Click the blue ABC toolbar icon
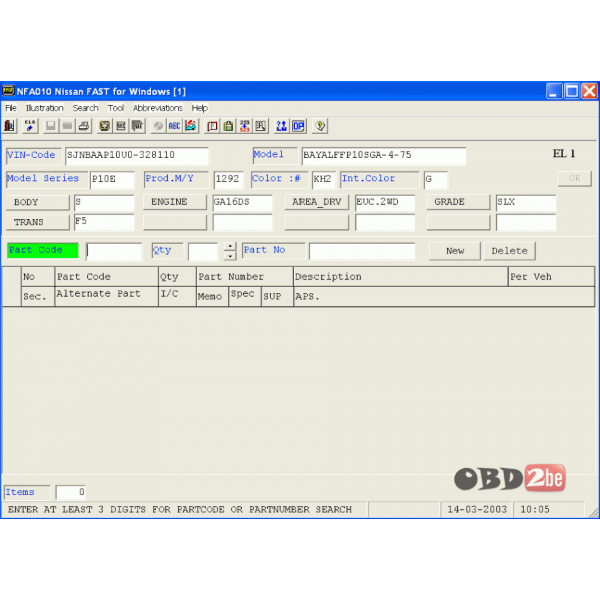This screenshot has width=600, height=600. click(x=174, y=126)
